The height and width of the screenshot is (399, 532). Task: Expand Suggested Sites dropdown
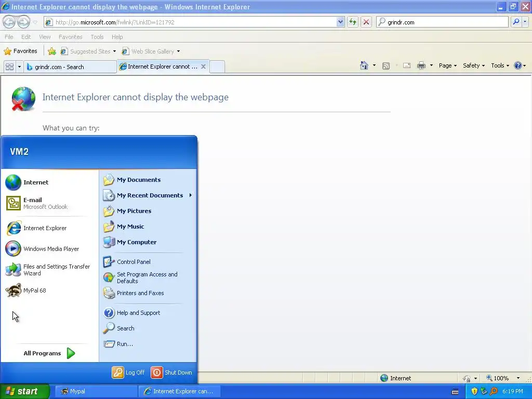coord(114,51)
